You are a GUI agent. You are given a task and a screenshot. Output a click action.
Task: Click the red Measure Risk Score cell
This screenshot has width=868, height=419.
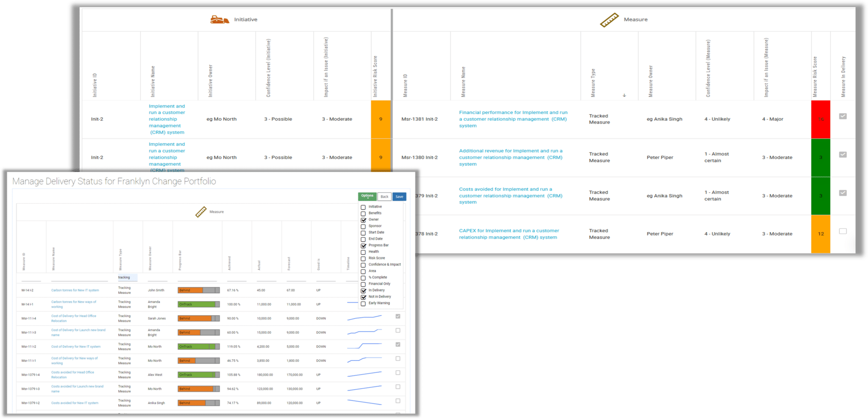point(821,119)
